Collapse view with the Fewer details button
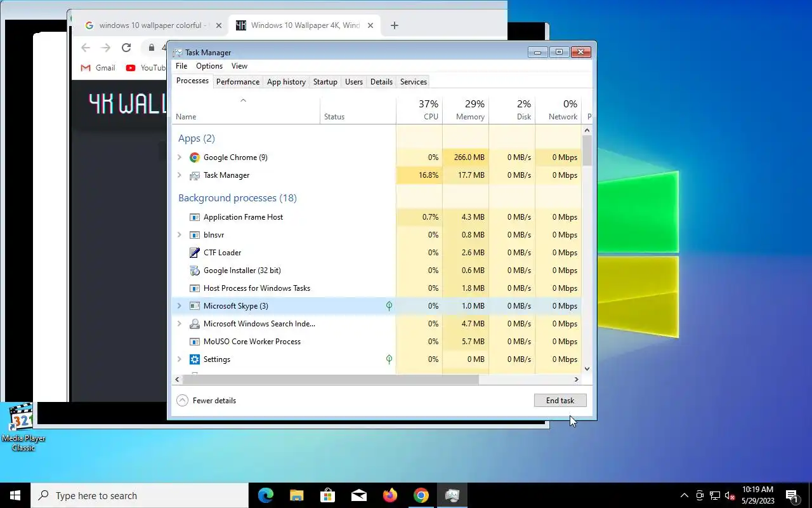The image size is (812, 508). click(206, 401)
